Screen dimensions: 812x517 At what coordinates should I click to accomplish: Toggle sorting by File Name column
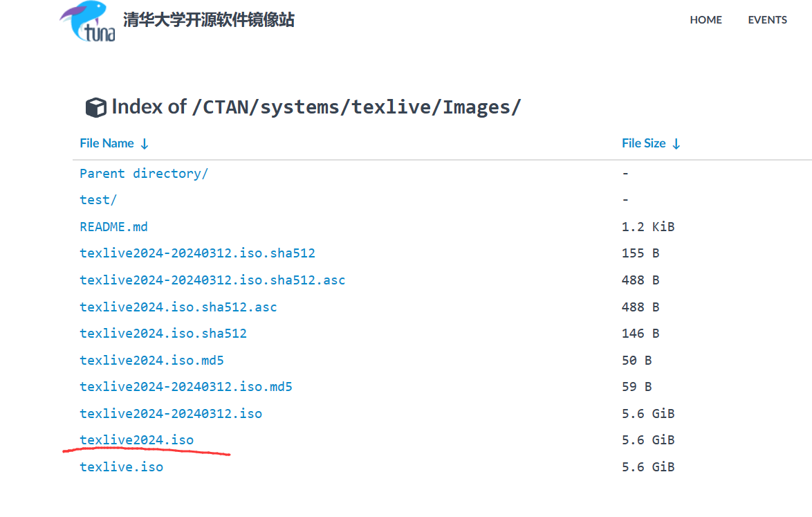pyautogui.click(x=107, y=143)
